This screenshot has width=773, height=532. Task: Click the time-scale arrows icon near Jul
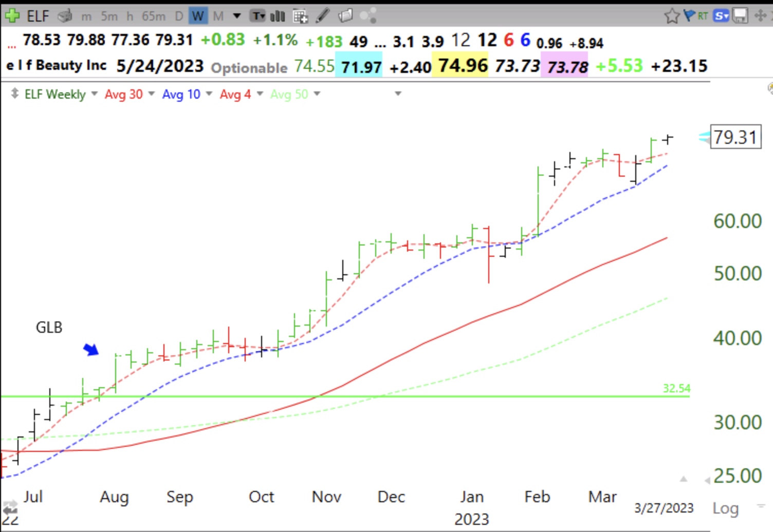10,508
